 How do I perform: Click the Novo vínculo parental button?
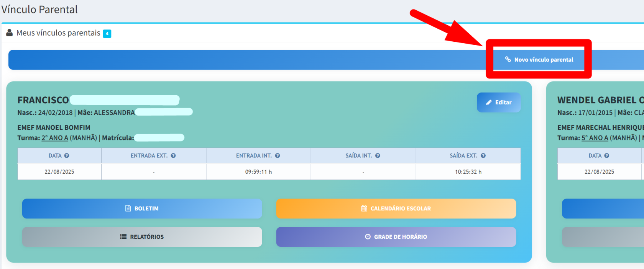point(539,60)
